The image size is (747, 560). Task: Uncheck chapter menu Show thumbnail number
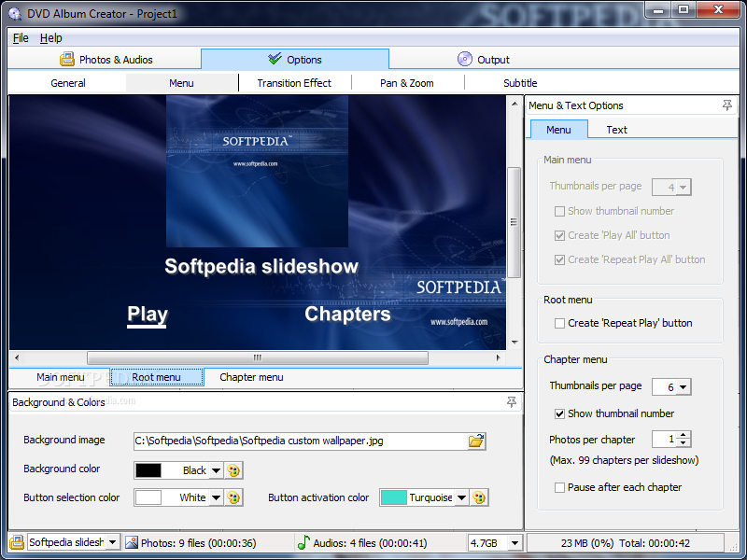point(559,413)
